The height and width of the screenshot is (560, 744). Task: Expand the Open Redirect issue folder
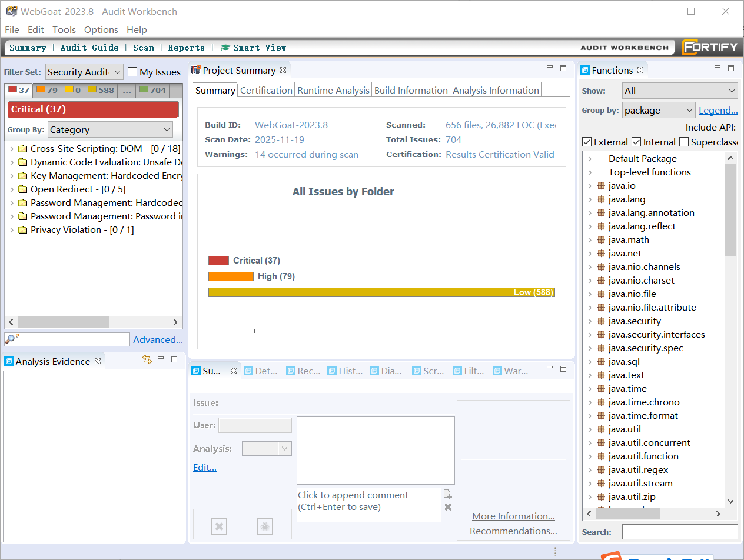tap(11, 189)
